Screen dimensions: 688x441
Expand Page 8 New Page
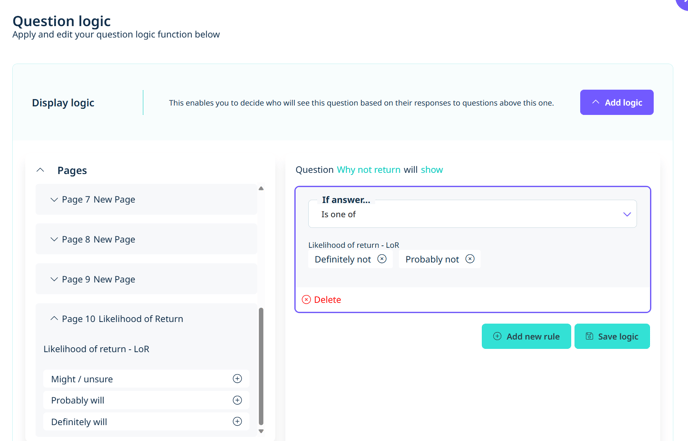[54, 240]
